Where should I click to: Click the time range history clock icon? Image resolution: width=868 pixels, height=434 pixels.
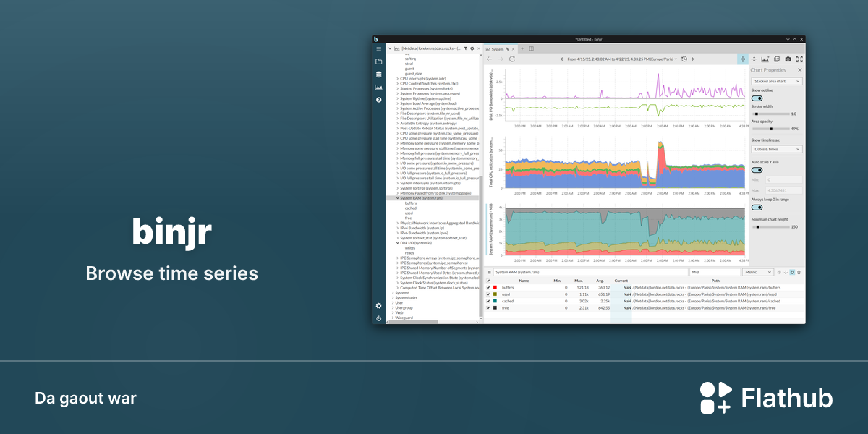(684, 59)
